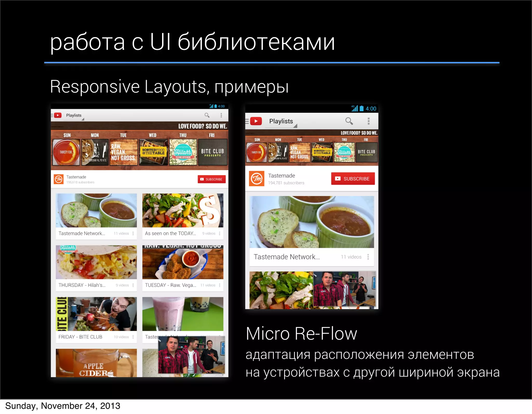Open As seen on the TODAY playlist thumbnail
532x414 pixels.
(183, 210)
